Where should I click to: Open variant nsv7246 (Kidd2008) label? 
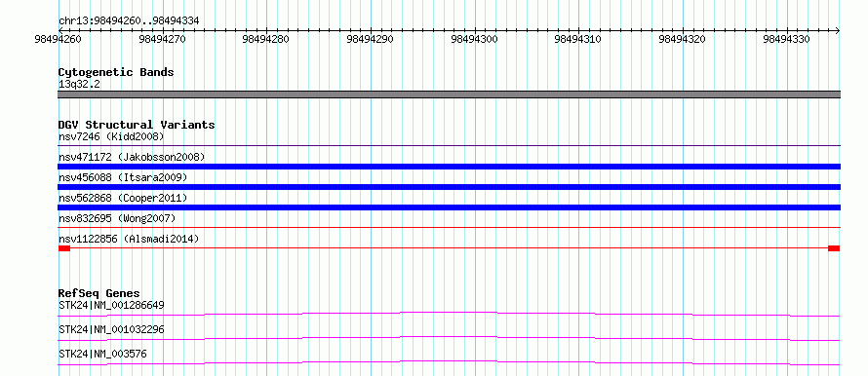(111, 136)
